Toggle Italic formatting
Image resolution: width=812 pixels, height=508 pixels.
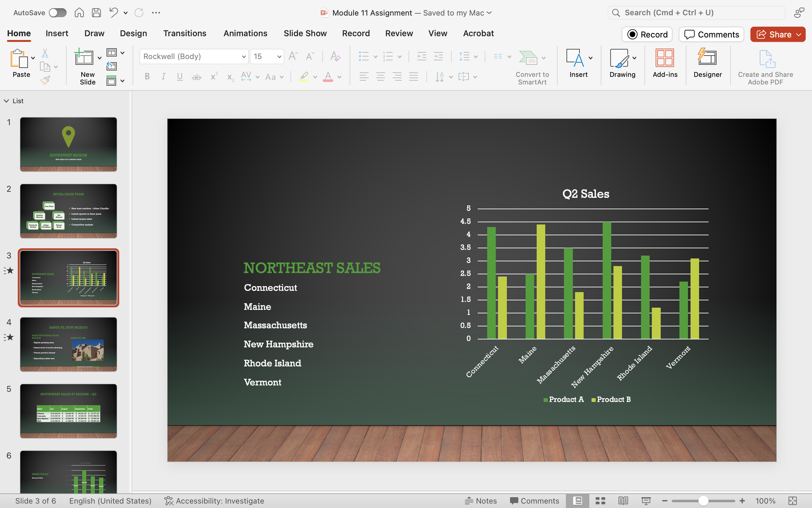pyautogui.click(x=163, y=77)
